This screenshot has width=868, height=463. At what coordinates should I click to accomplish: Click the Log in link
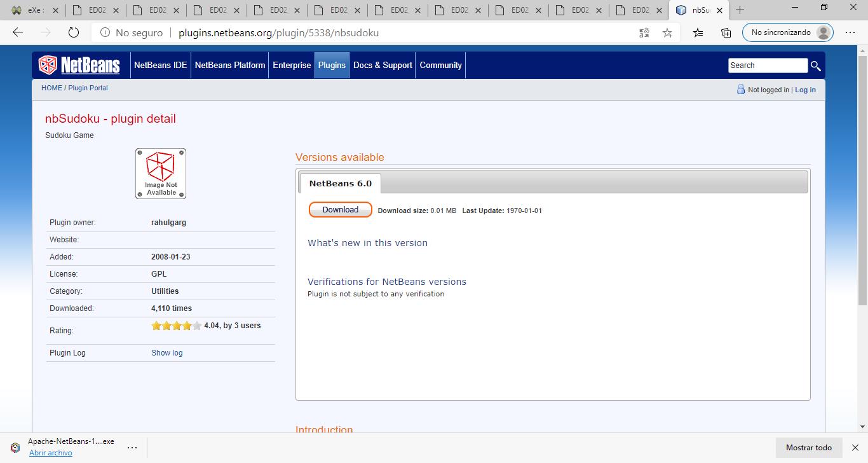805,90
